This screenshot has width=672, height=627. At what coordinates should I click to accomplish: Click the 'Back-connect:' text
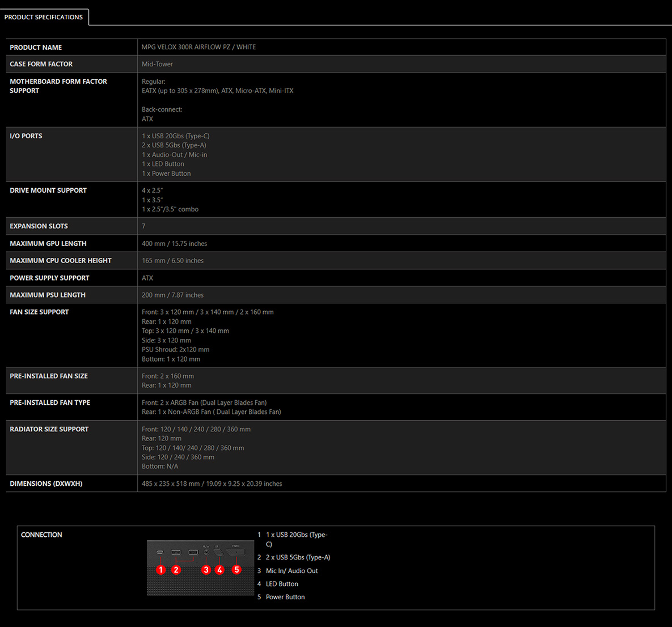click(x=162, y=110)
